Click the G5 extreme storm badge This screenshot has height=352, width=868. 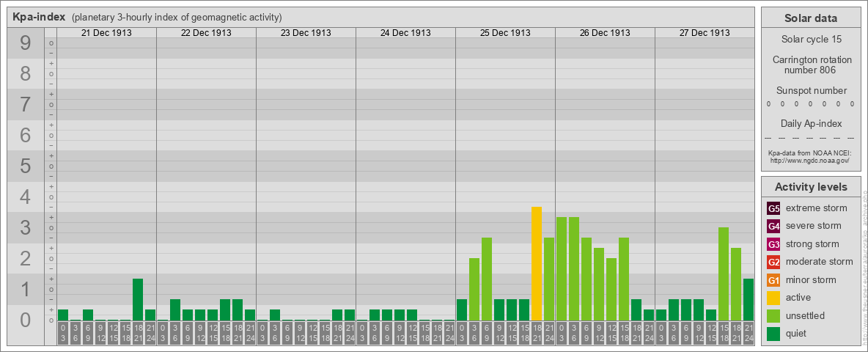(773, 208)
